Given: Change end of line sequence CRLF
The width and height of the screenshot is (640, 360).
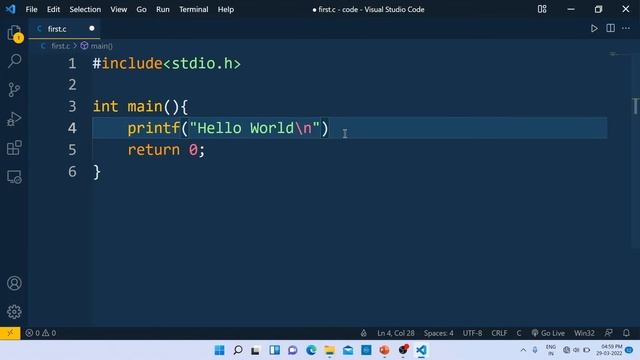Looking at the screenshot, I should coord(499,333).
